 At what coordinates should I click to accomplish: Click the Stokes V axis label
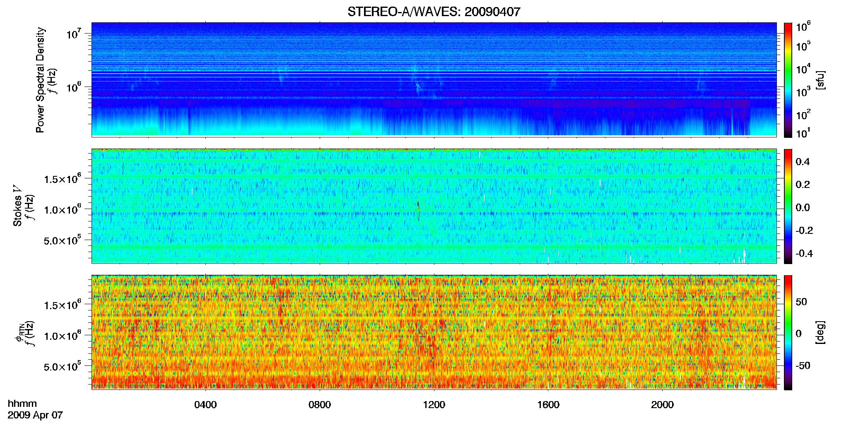[x=18, y=206]
